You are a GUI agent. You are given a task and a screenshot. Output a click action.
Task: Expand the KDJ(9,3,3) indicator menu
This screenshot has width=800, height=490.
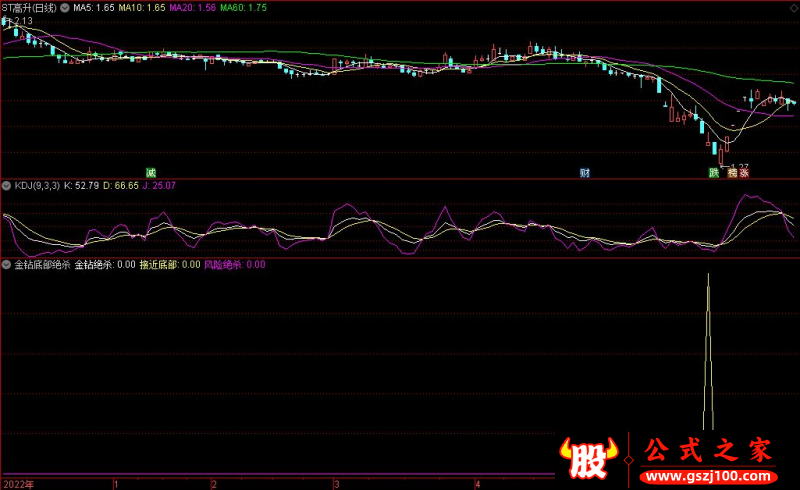[x=7, y=185]
